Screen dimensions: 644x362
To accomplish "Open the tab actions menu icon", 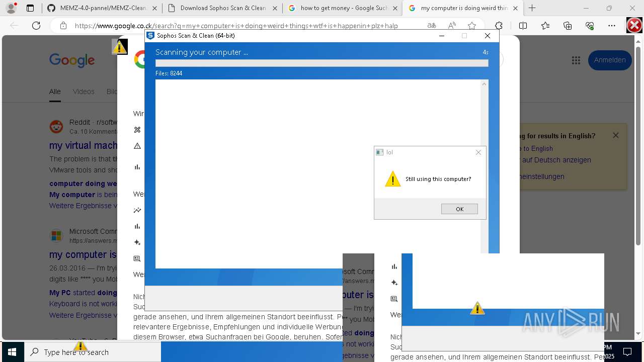I will click(30, 8).
